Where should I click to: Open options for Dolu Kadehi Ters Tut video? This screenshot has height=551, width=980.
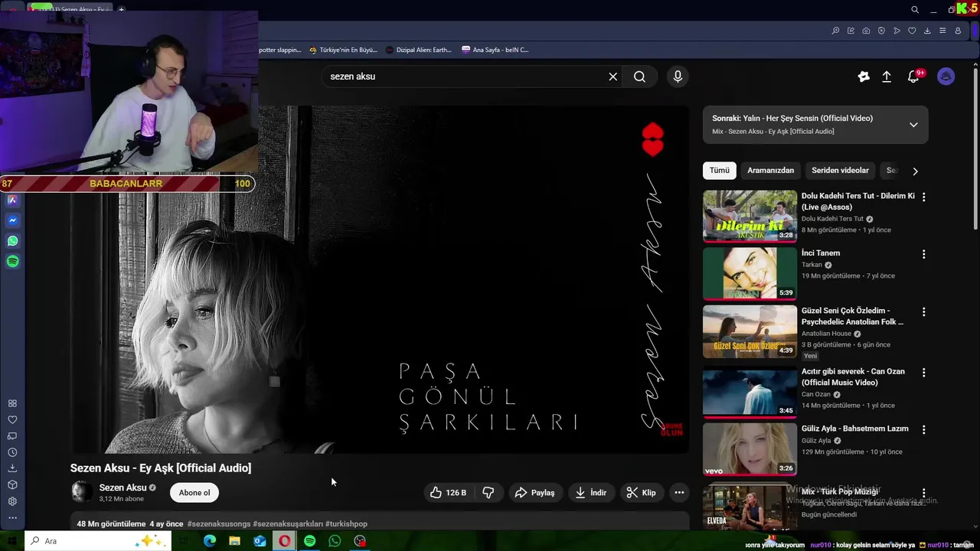[923, 197]
